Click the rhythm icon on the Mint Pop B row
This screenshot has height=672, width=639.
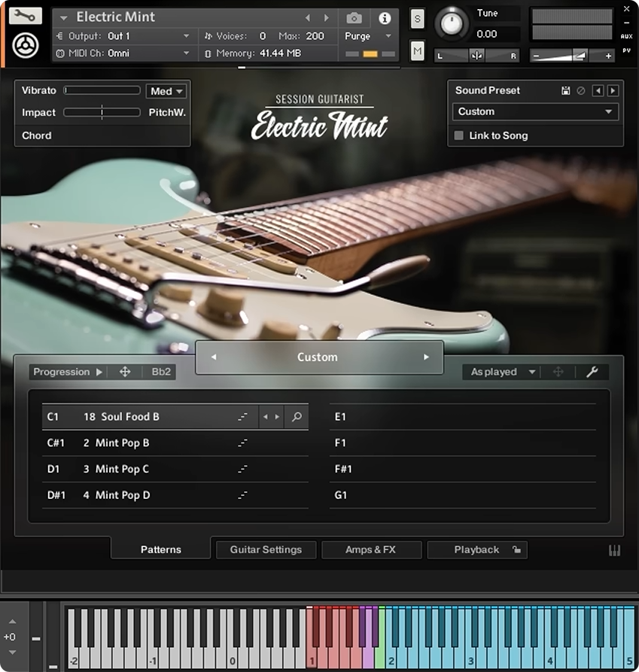coord(242,442)
